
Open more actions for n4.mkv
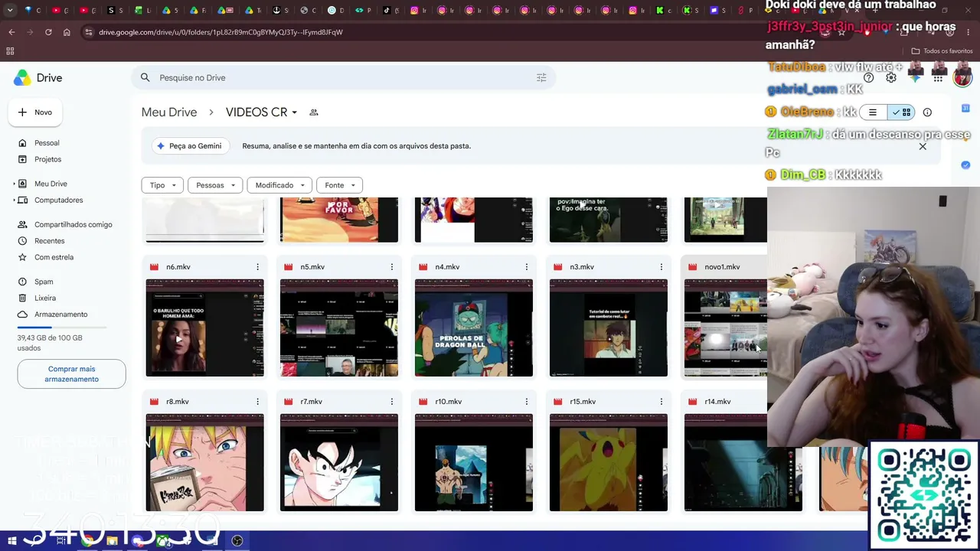tap(527, 267)
